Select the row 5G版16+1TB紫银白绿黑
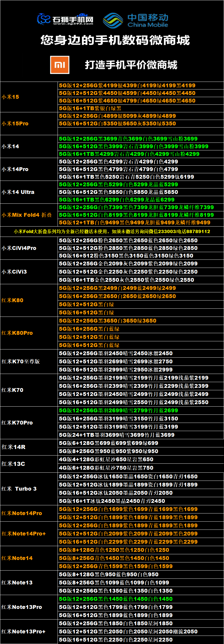This screenshot has height=644, width=224. pyautogui.click(x=141, y=108)
